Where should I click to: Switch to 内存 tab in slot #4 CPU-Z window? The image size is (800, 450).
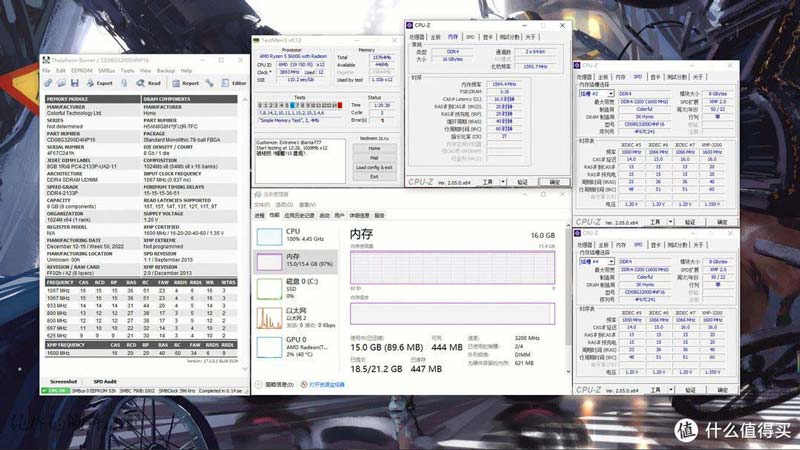point(620,245)
